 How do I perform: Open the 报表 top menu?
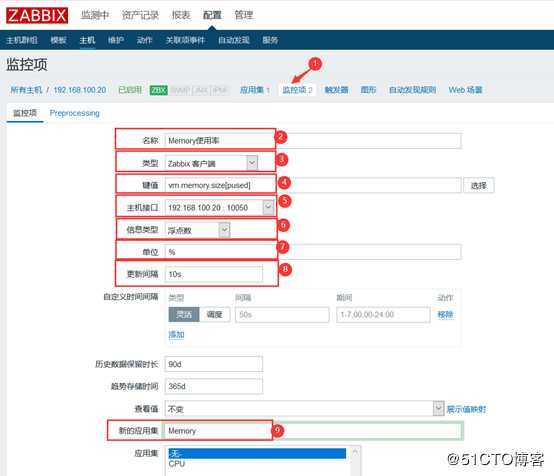pos(181,15)
